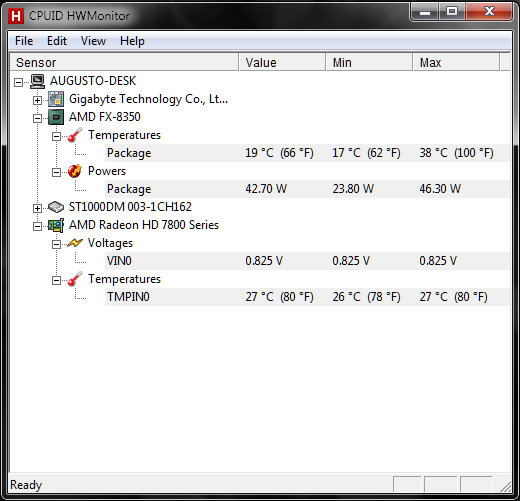The image size is (520, 501).
Task: Select the AUGUSTO-DESK tree item
Action: pos(93,81)
